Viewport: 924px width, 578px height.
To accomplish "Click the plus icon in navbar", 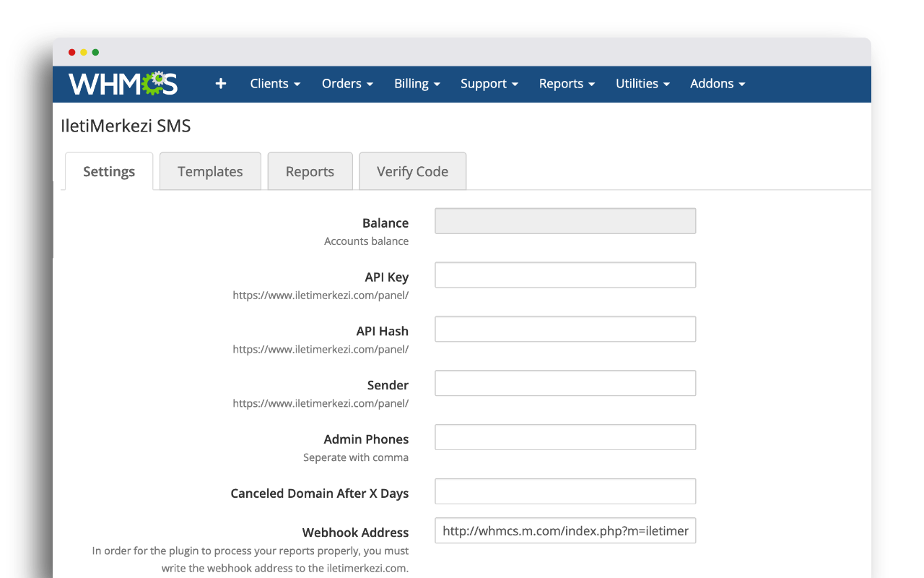I will 221,84.
